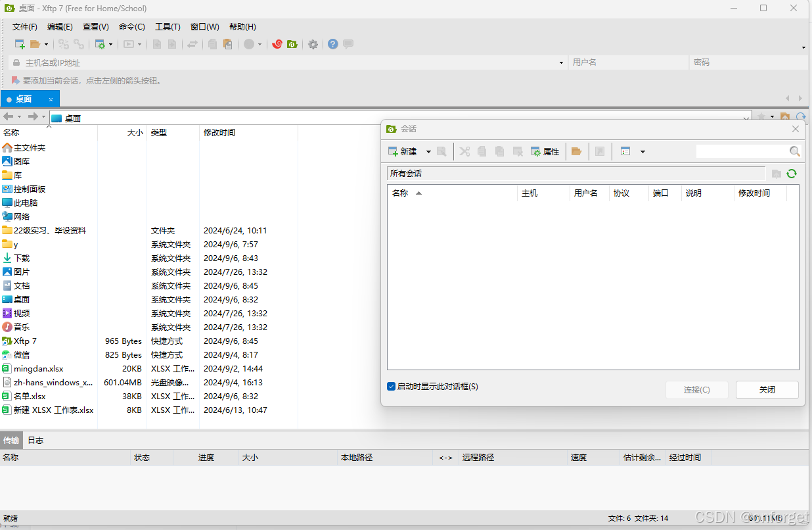Expand the view mode dropdown arrow in Sessions dialog

(x=643, y=151)
